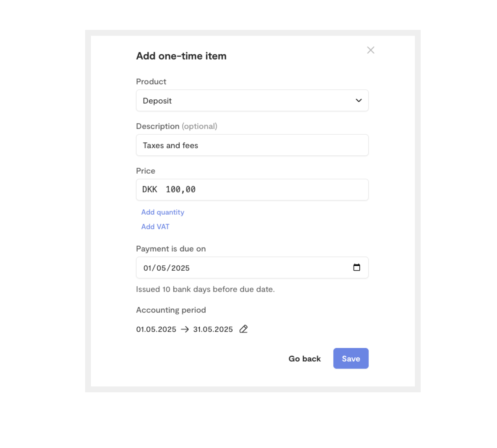Image resolution: width=497 pixels, height=448 pixels.
Task: Close the Add one-time item dialog
Action: [371, 50]
